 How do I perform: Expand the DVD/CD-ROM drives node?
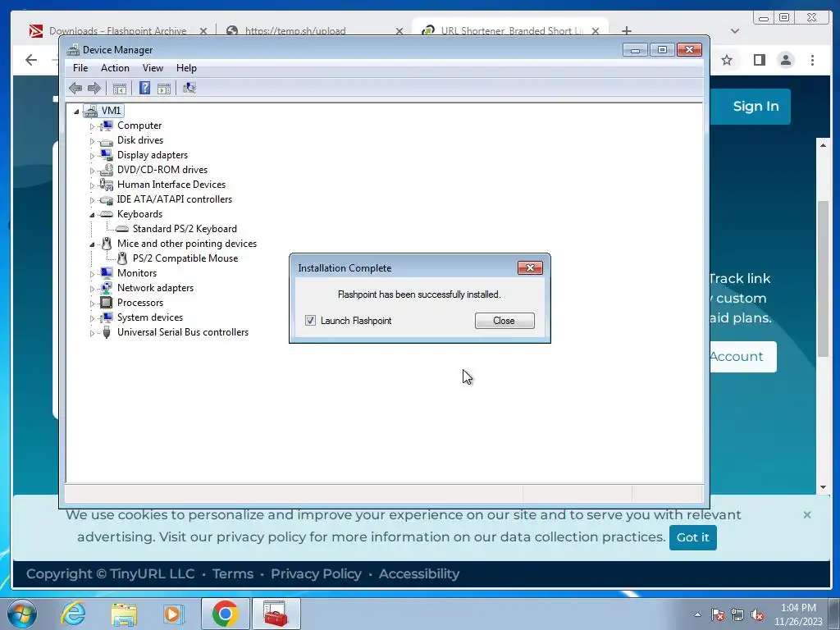92,171
